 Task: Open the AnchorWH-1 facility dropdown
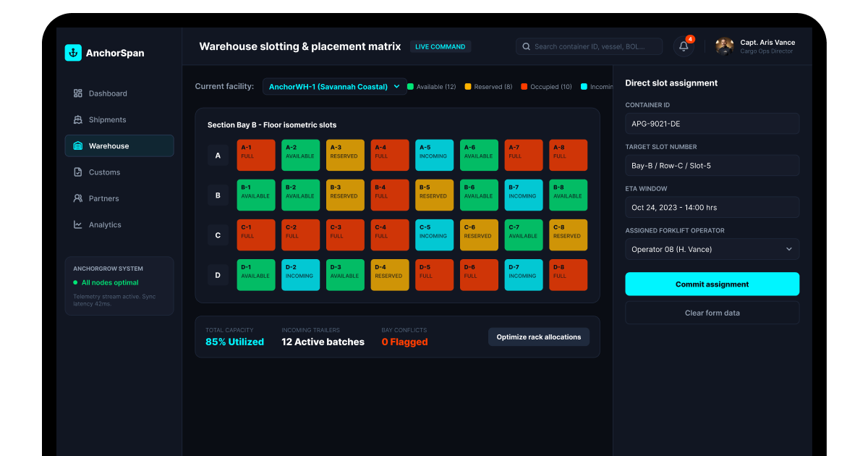(335, 86)
